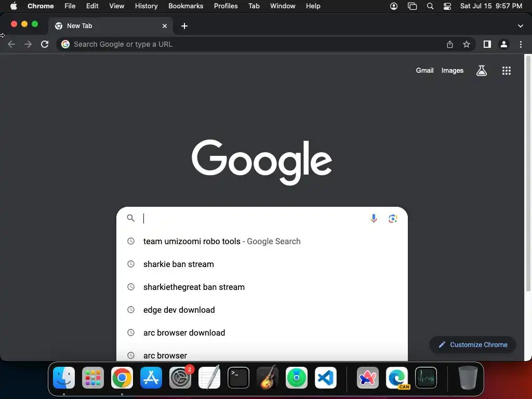The width and height of the screenshot is (532, 399).
Task: Launch Visual Studio Code from the dock
Action: pos(326,378)
